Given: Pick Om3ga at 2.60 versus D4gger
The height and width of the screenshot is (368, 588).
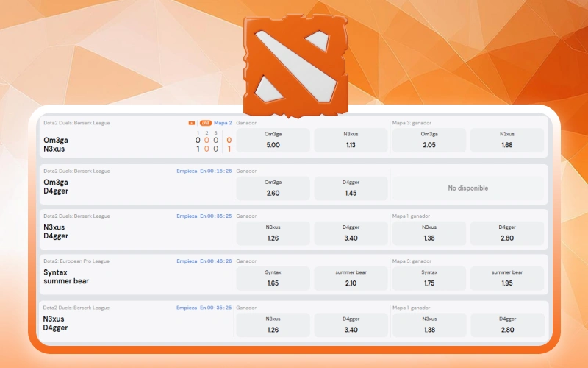Looking at the screenshot, I should [x=273, y=188].
